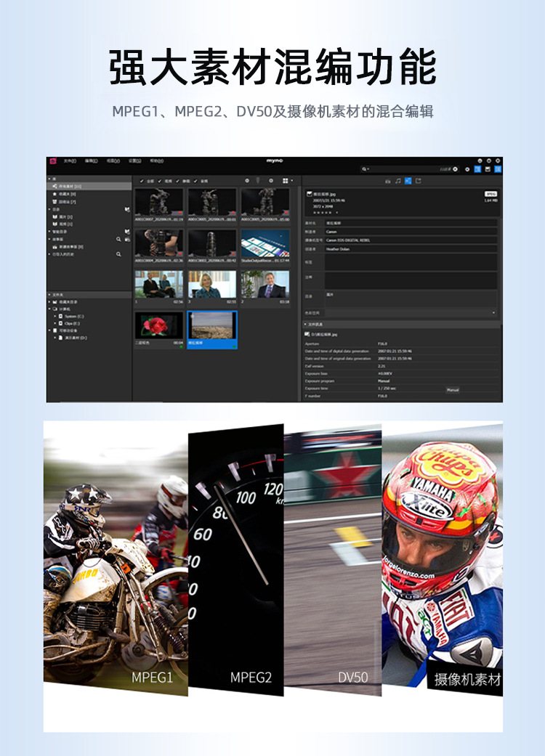Viewport: 545px width, 756px height.
Task: Collapse the 库 section in the sidebar
Action: (x=49, y=179)
